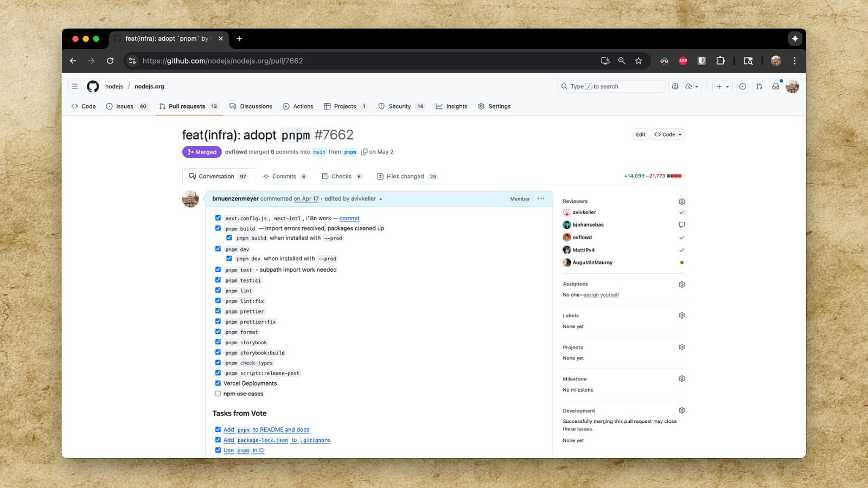Click the Labels gear icon

[681, 316]
